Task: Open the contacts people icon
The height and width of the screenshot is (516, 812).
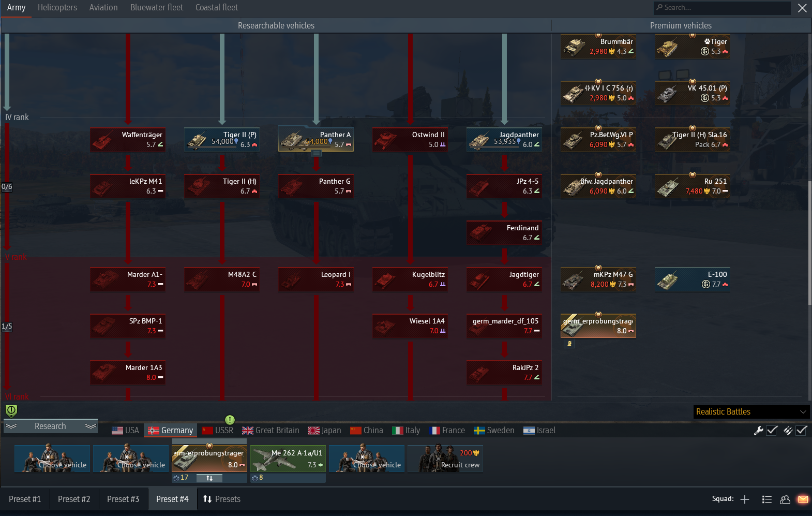Action: click(785, 499)
